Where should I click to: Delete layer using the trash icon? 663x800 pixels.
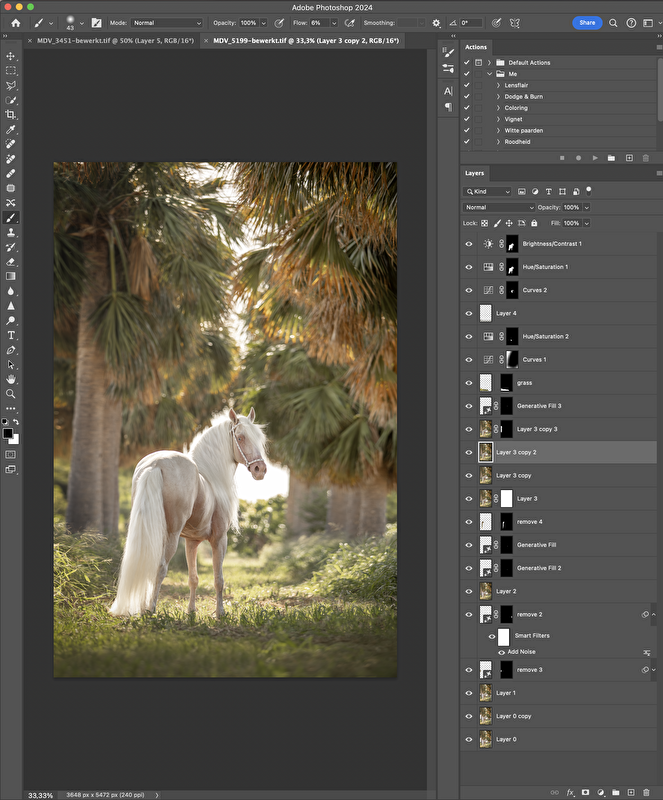pyautogui.click(x=646, y=792)
